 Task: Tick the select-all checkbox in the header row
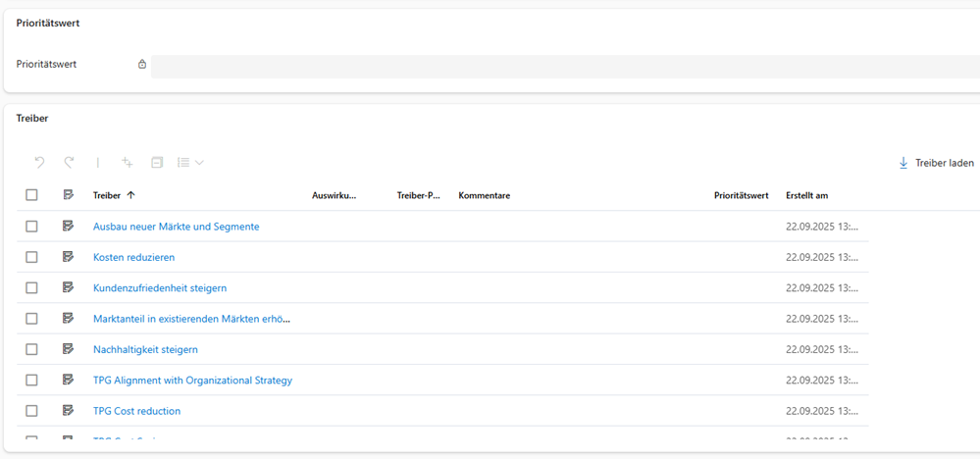pyautogui.click(x=31, y=195)
